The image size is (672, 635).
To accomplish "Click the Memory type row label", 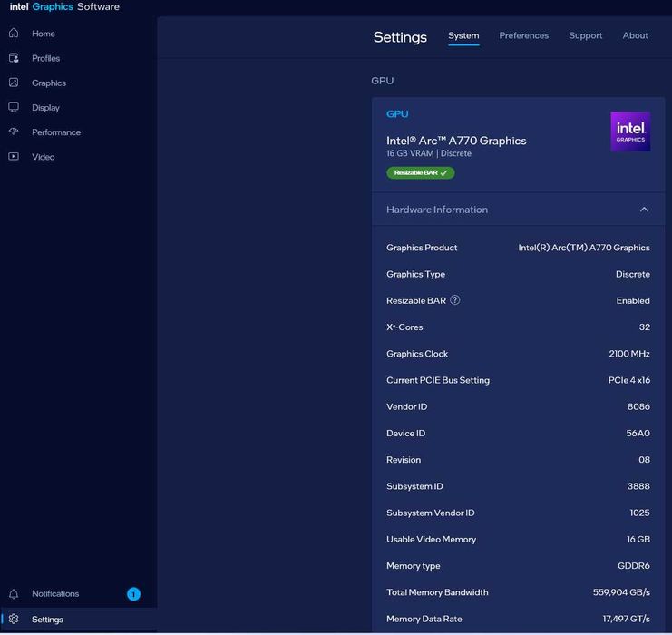I will [414, 566].
